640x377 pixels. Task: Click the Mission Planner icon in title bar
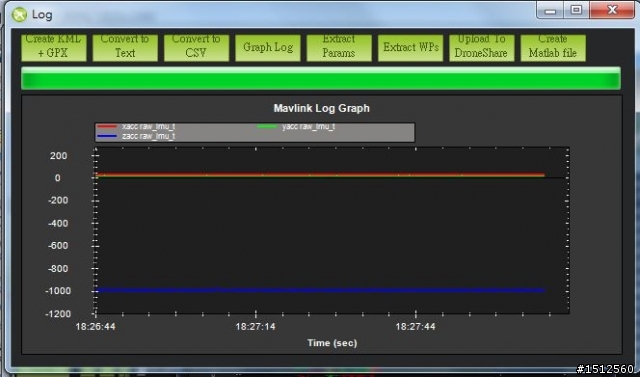pyautogui.click(x=19, y=15)
